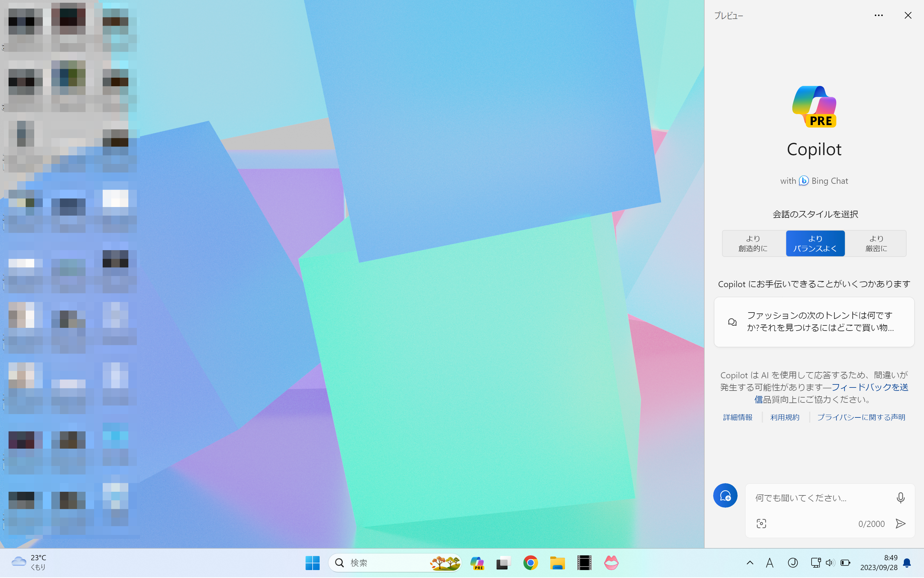Open Task View from the taskbar

(x=504, y=563)
